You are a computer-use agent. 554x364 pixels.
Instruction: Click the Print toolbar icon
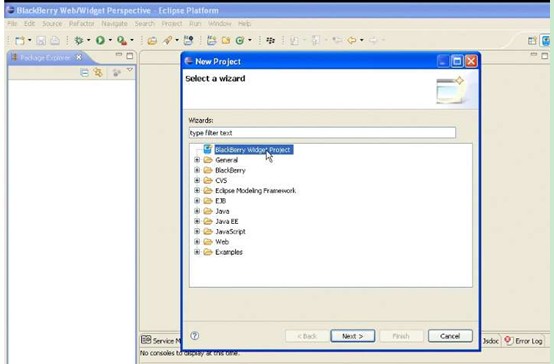coord(55,41)
